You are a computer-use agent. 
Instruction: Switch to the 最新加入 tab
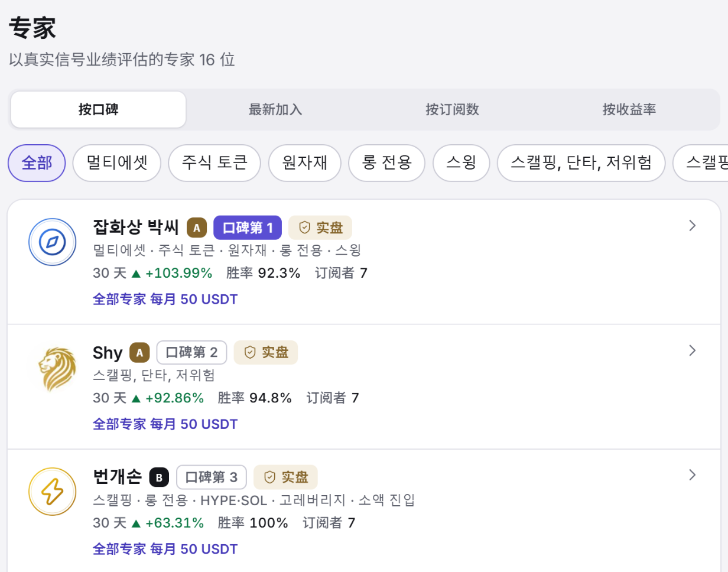click(x=275, y=109)
